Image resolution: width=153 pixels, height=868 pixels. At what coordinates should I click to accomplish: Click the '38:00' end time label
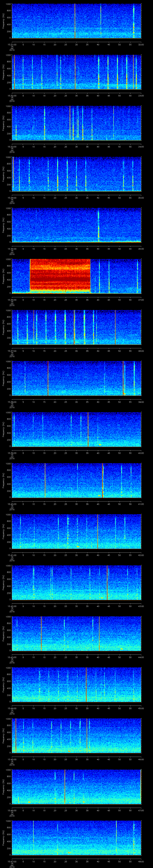(141, 351)
